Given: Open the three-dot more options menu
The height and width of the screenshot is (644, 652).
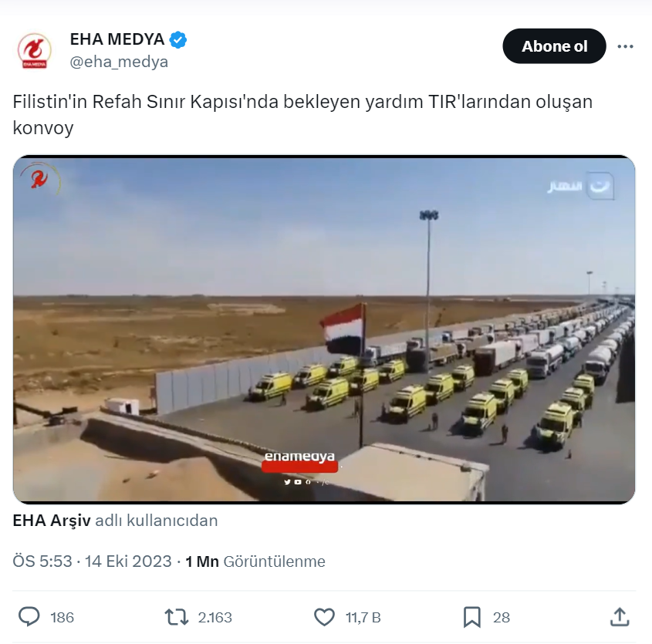Looking at the screenshot, I should point(625,46).
